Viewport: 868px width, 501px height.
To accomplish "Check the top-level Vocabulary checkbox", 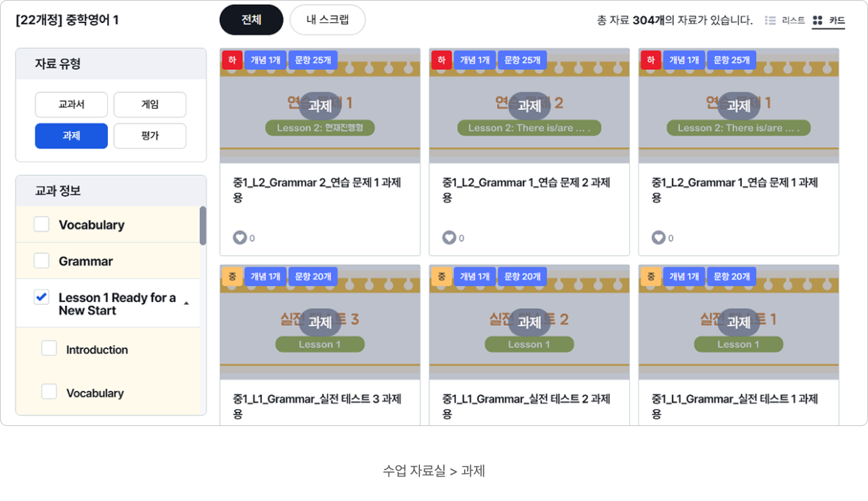I will pos(41,224).
